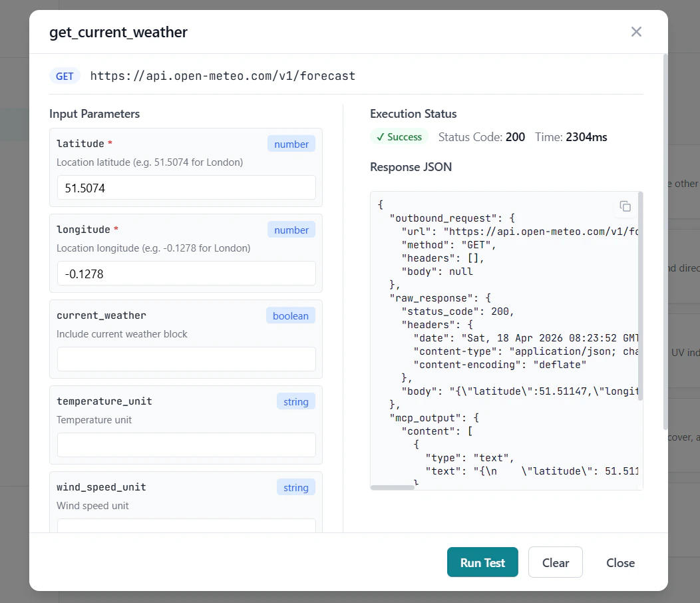Click the number badge next to latitude
The height and width of the screenshot is (603, 700).
tap(291, 144)
